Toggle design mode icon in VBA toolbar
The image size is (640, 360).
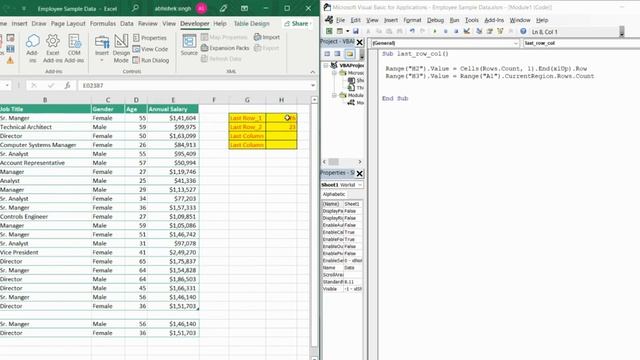467,31
